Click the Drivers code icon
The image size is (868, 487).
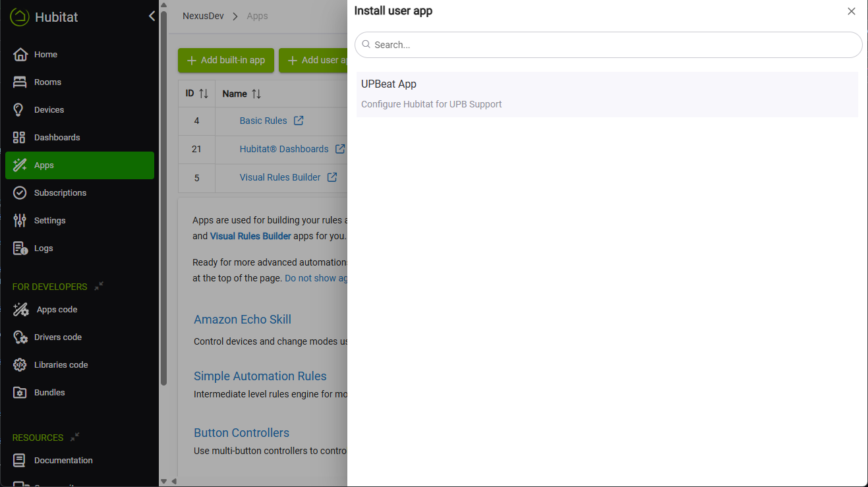[20, 337]
